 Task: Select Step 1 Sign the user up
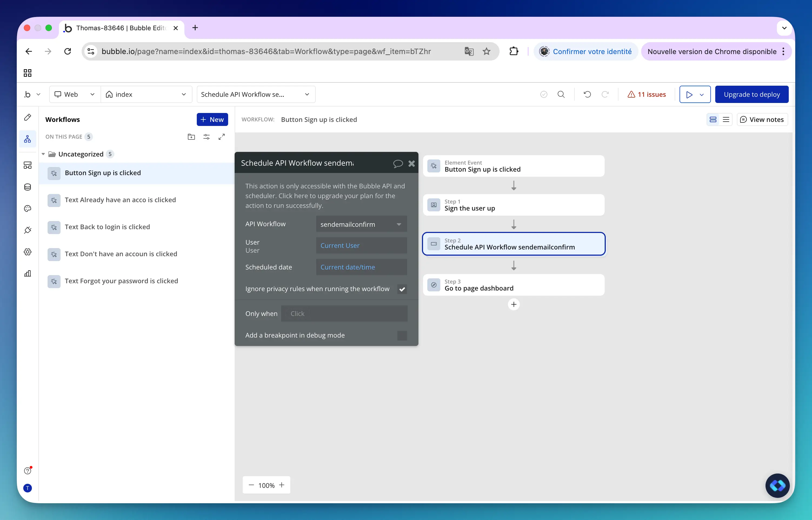[514, 205]
